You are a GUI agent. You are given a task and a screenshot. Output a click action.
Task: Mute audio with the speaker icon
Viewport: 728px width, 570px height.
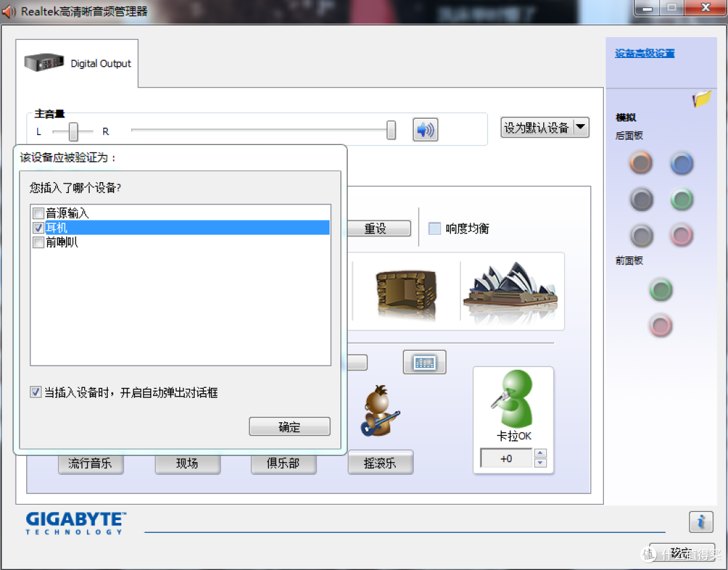[425, 130]
